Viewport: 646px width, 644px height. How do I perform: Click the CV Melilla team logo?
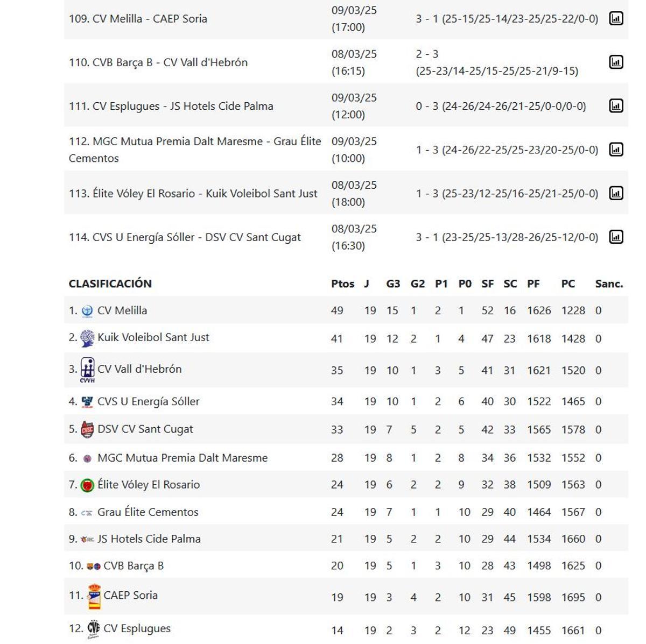[87, 310]
